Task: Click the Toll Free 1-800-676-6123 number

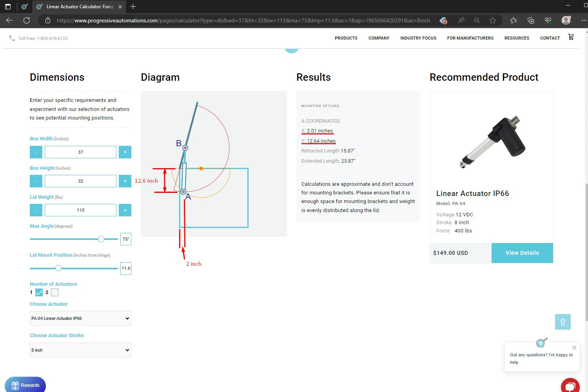Action: click(43, 38)
